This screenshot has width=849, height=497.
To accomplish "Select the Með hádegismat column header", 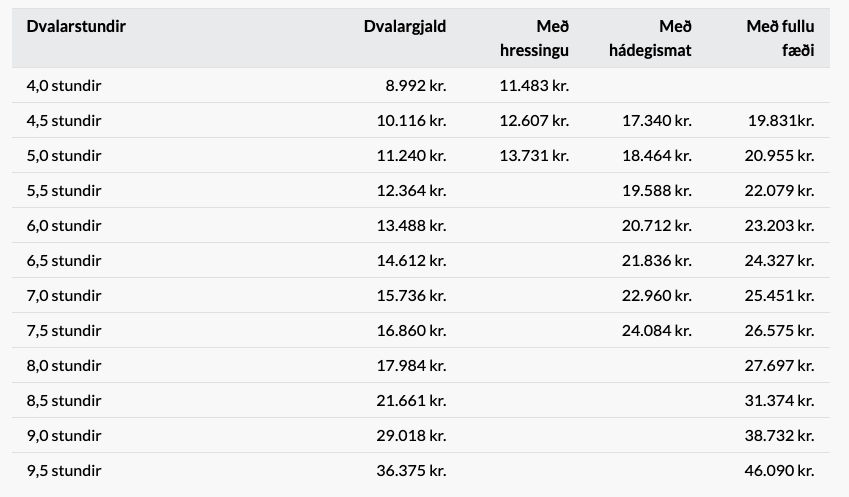I will [x=650, y=38].
